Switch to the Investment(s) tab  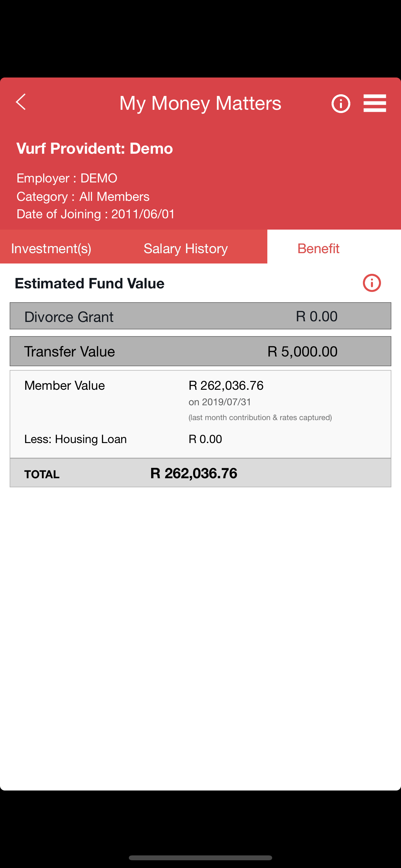51,248
